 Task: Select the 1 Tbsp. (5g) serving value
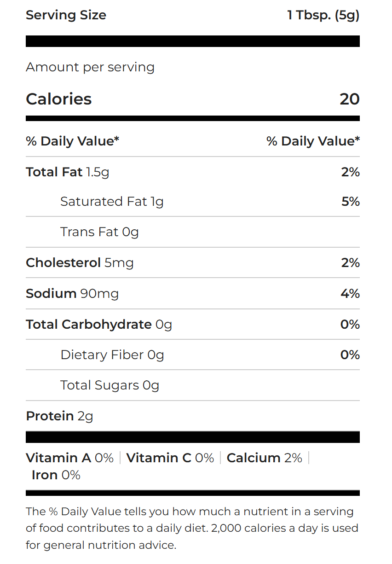tap(323, 15)
